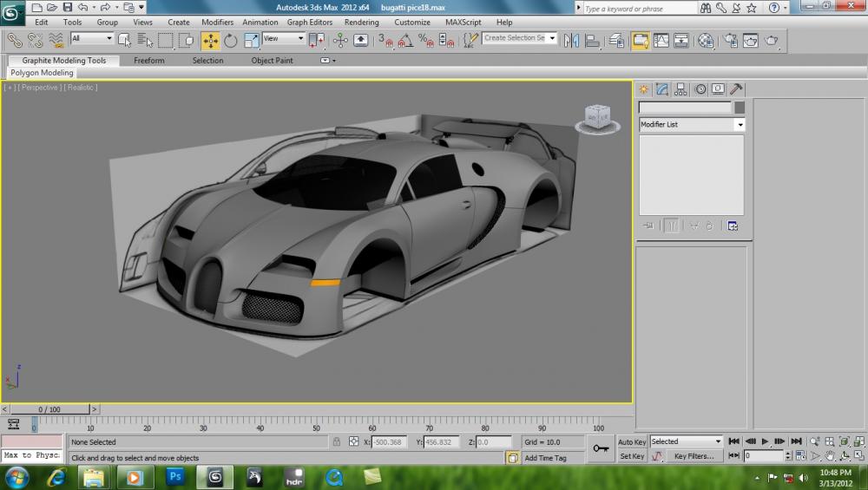Switch to Object Paint ribbon tab
This screenshot has height=490, width=868.
point(272,61)
